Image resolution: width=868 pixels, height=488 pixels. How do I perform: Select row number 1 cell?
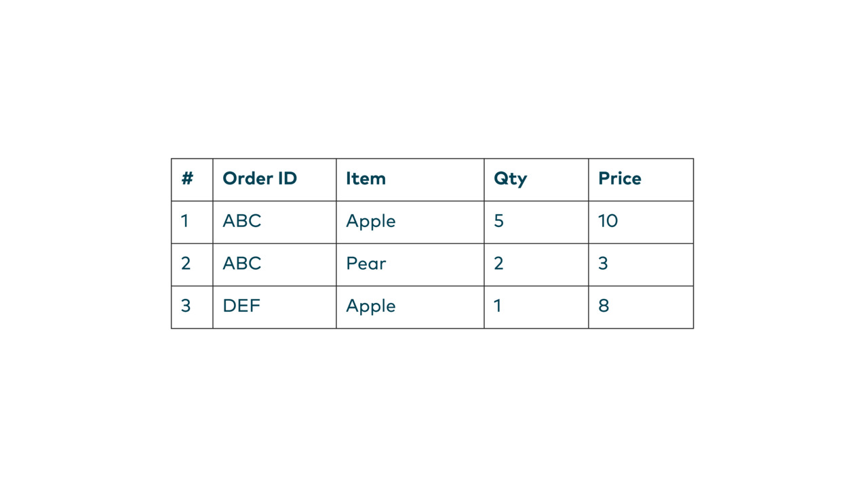(x=192, y=222)
